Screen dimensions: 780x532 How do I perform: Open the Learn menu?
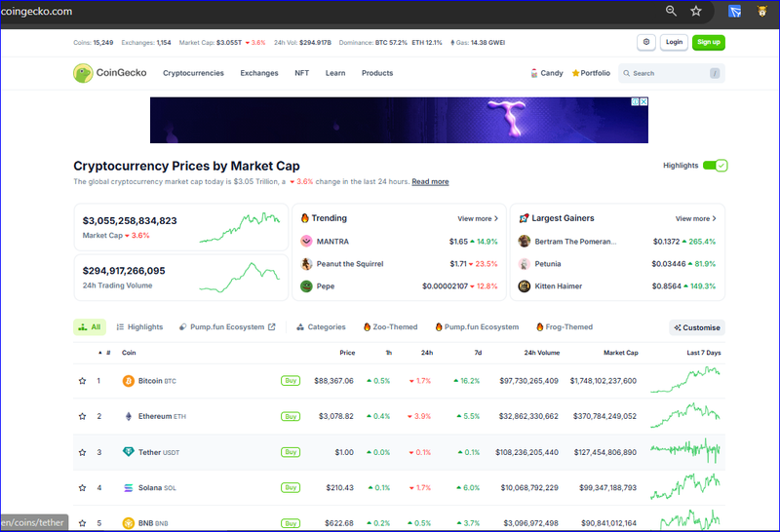[x=335, y=73]
